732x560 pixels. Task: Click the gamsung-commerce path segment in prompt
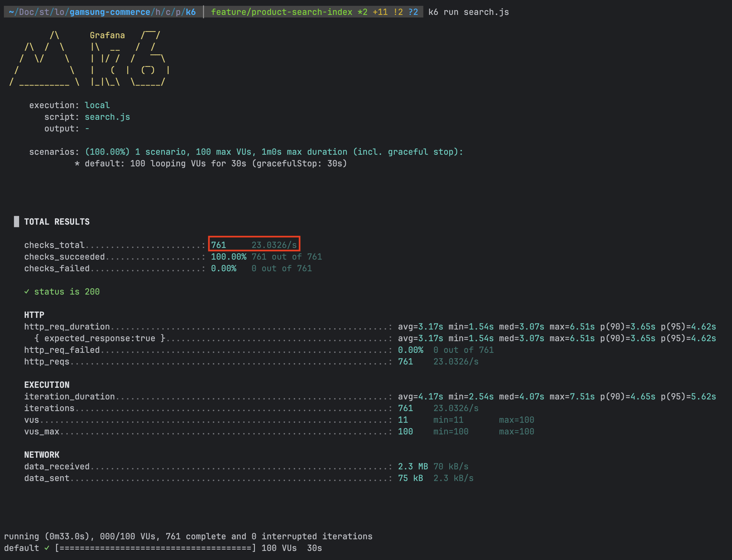click(x=110, y=12)
